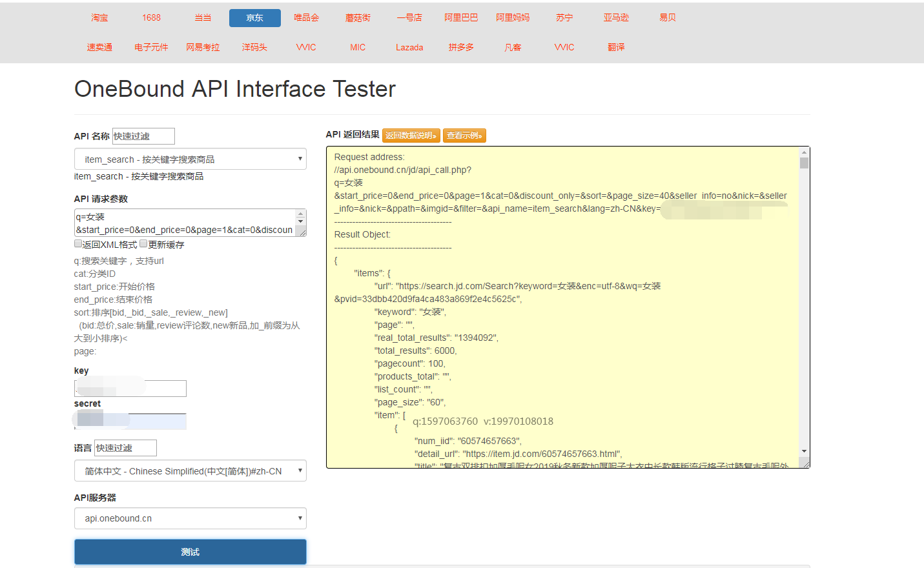Click the result panel scrollbar up arrow
924x568 pixels.
click(804, 152)
